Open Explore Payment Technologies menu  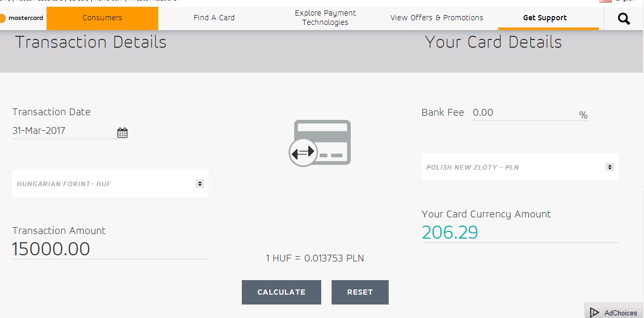(325, 18)
